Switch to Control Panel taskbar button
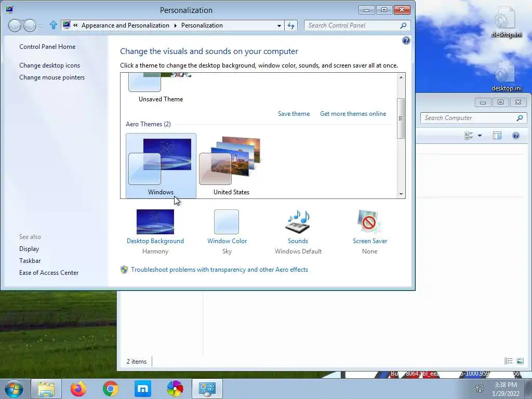The image size is (532, 399). [207, 389]
